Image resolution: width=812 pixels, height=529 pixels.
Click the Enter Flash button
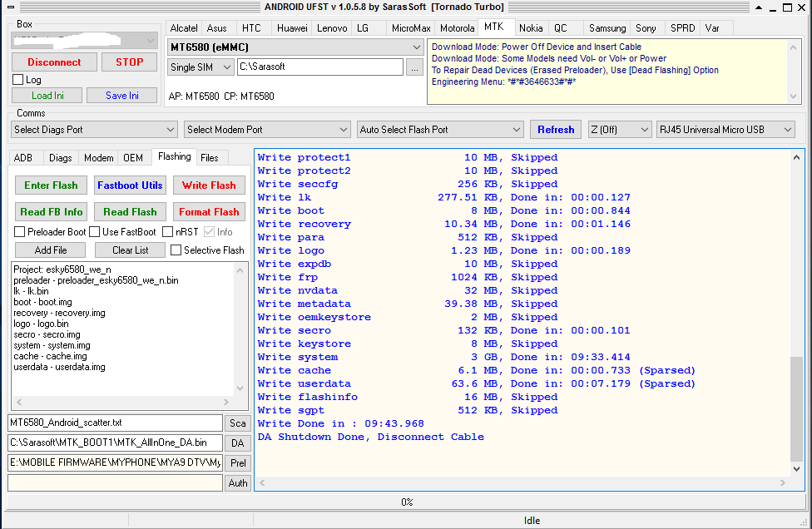coord(51,185)
